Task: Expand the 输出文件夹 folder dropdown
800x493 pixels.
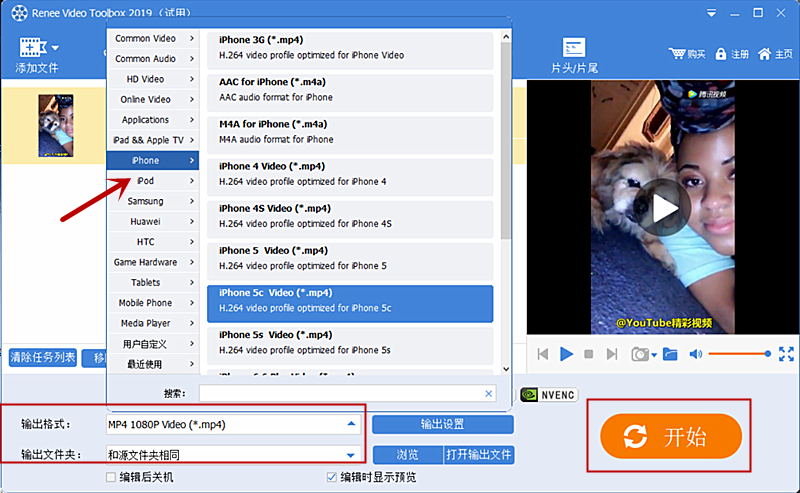Action: pos(351,455)
